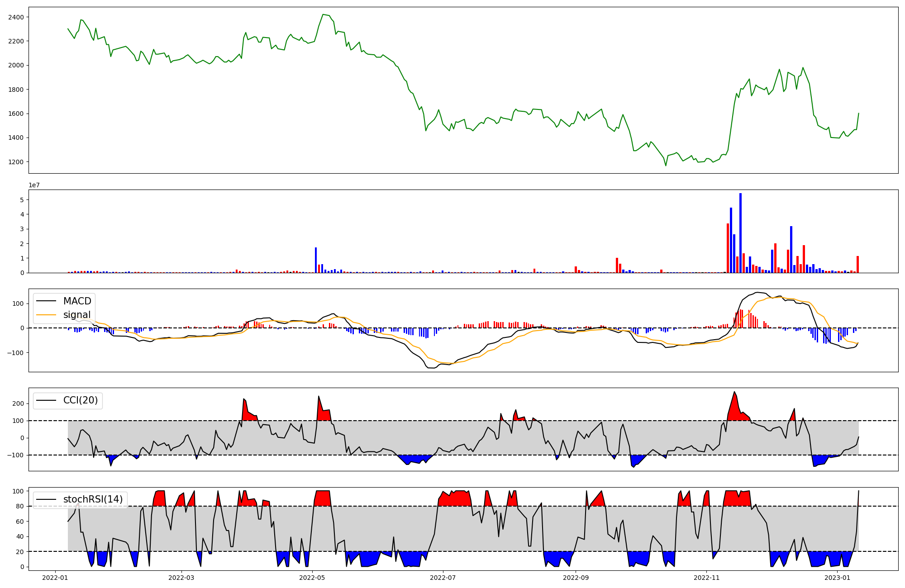Click the orange signal legend line
Image resolution: width=905 pixels, height=588 pixels.
click(x=46, y=315)
